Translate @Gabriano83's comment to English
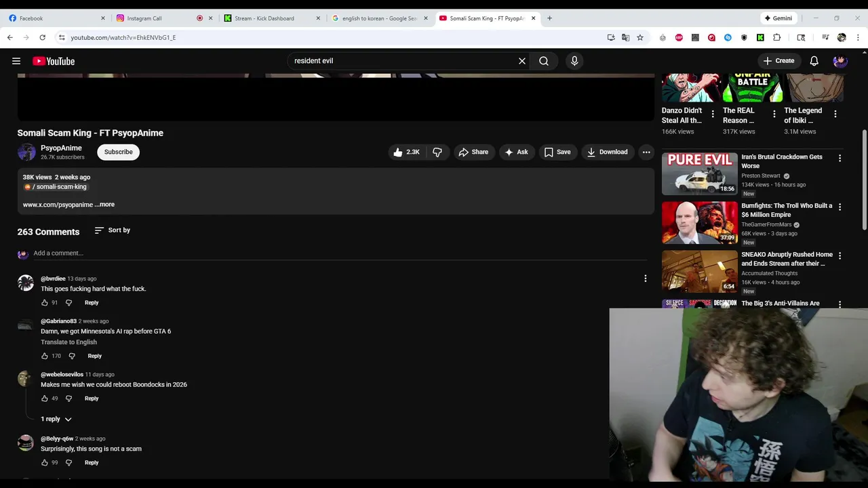 point(68,342)
